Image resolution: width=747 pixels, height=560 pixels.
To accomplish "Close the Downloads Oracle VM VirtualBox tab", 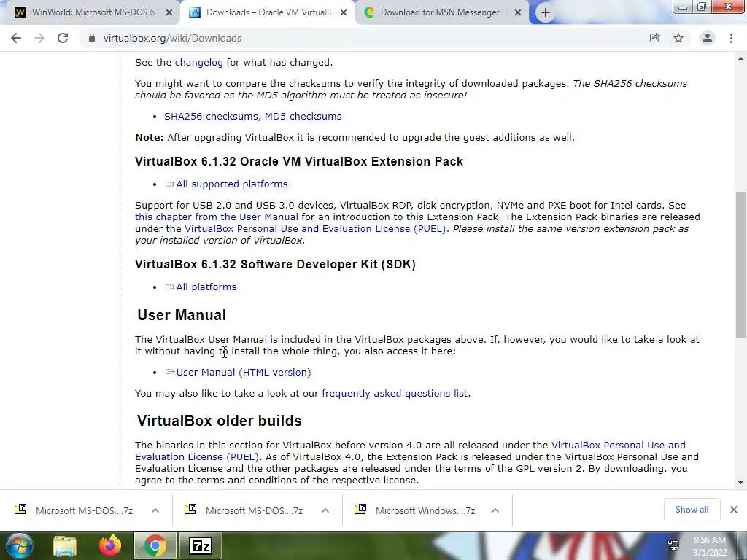I will (344, 13).
